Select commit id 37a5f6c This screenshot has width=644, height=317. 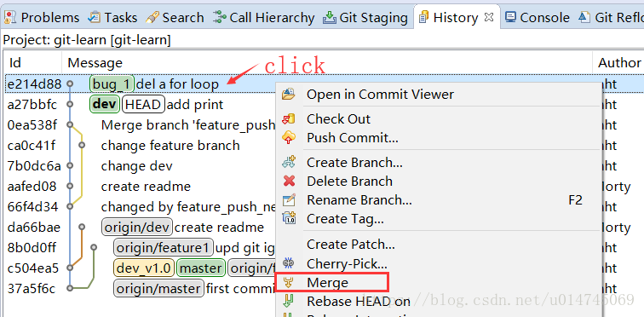[x=32, y=289]
